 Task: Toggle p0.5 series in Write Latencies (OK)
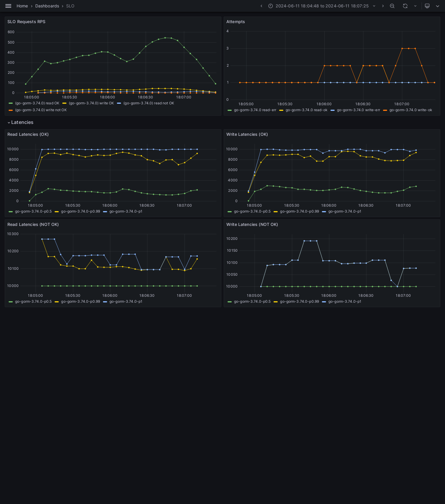coord(252,211)
